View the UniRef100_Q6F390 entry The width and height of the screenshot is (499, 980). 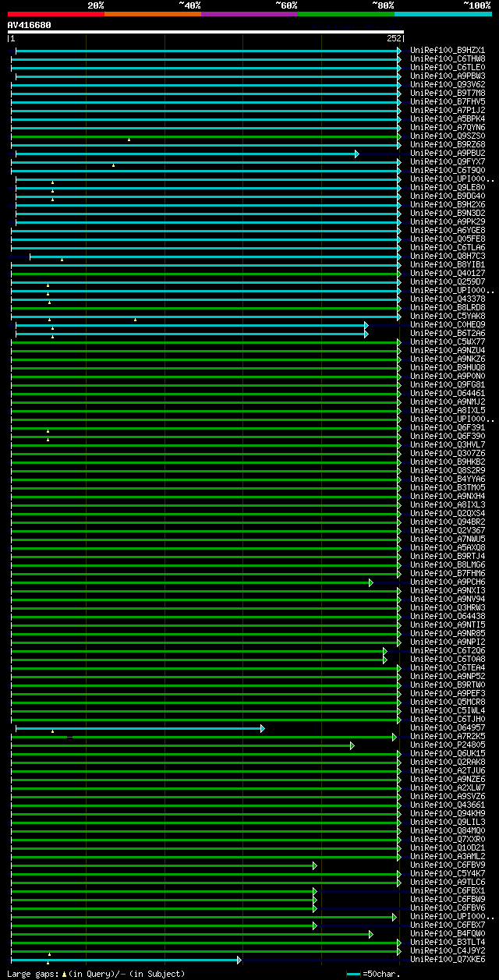click(448, 437)
